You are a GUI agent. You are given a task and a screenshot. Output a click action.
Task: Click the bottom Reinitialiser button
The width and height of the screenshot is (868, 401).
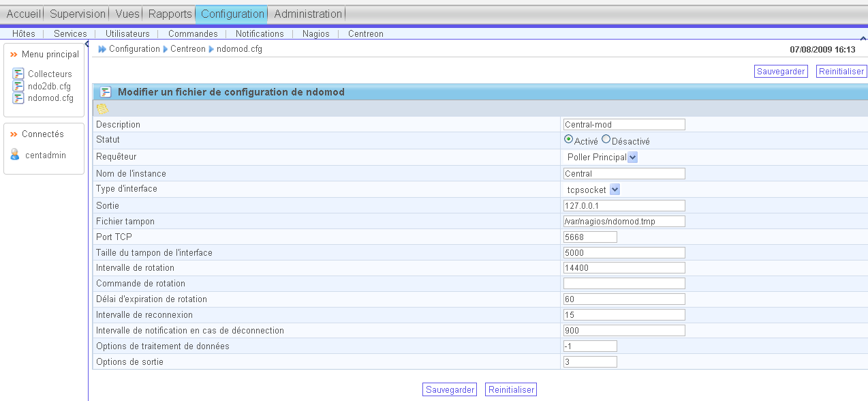[510, 390]
